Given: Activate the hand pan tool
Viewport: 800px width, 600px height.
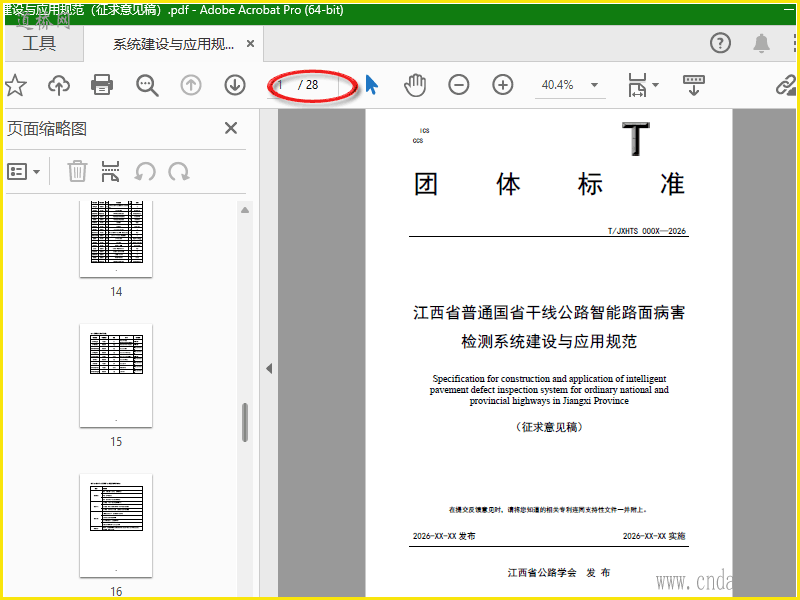Looking at the screenshot, I should tap(415, 85).
